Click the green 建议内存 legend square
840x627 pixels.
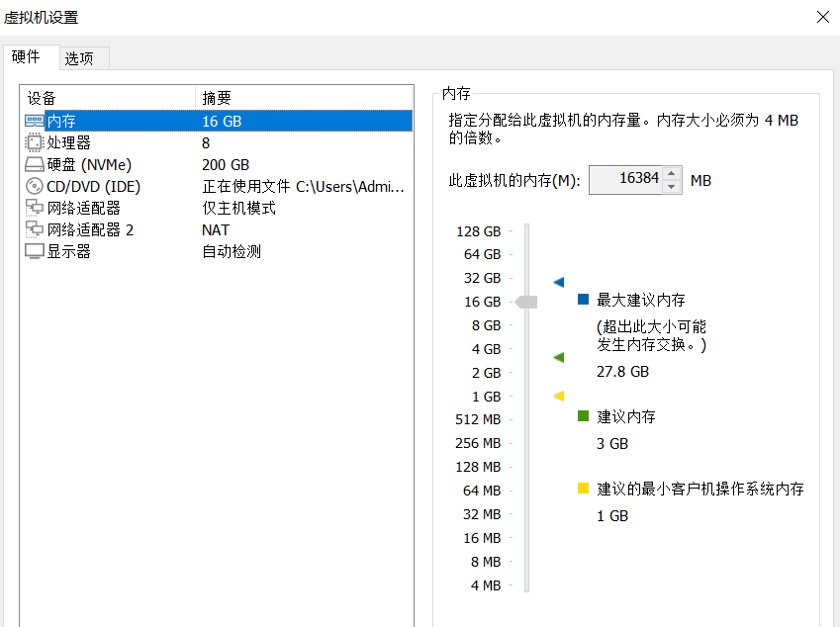tap(584, 416)
